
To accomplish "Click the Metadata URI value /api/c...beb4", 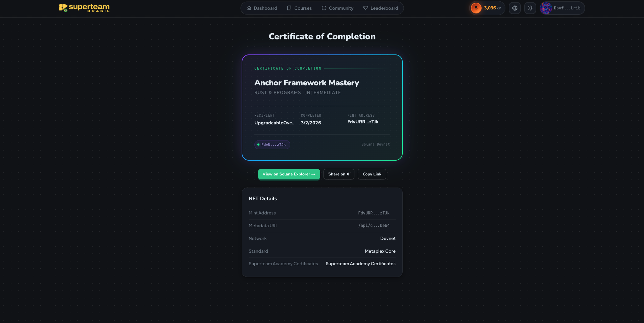I will coord(374,226).
